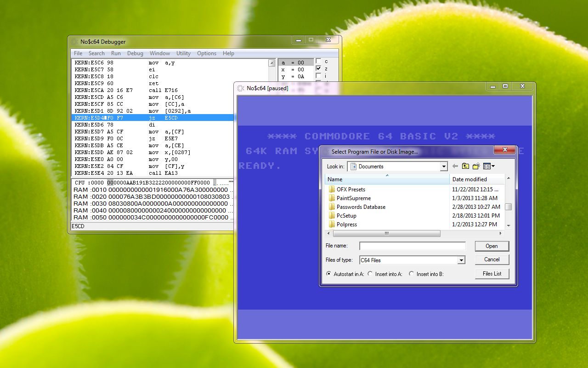588x368 pixels.
Task: Click the RAM :0030 memory dump row
Action: coord(153,203)
